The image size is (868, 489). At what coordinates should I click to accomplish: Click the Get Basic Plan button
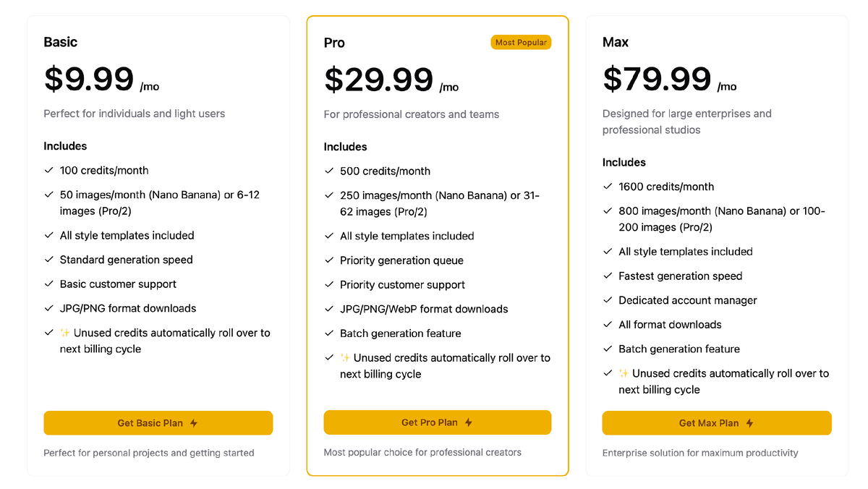pos(158,423)
